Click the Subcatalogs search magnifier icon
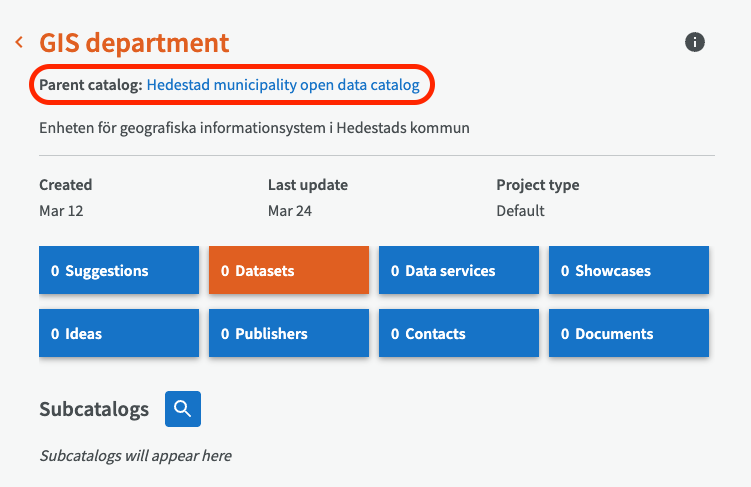The image size is (751, 487). coord(183,408)
